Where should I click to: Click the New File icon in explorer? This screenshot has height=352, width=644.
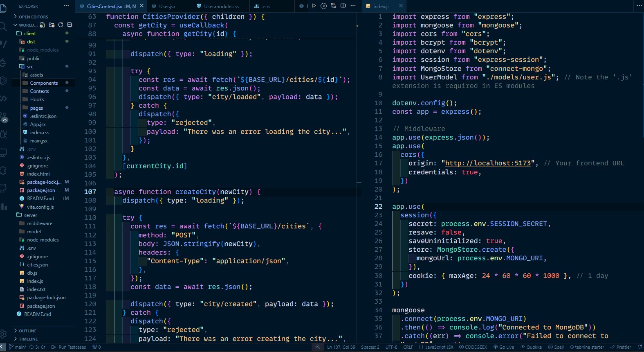coord(43,25)
